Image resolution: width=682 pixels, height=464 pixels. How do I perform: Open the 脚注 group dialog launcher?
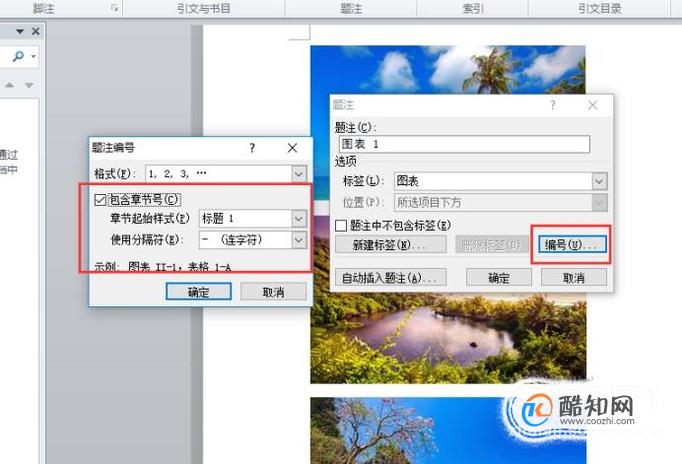click(x=114, y=8)
